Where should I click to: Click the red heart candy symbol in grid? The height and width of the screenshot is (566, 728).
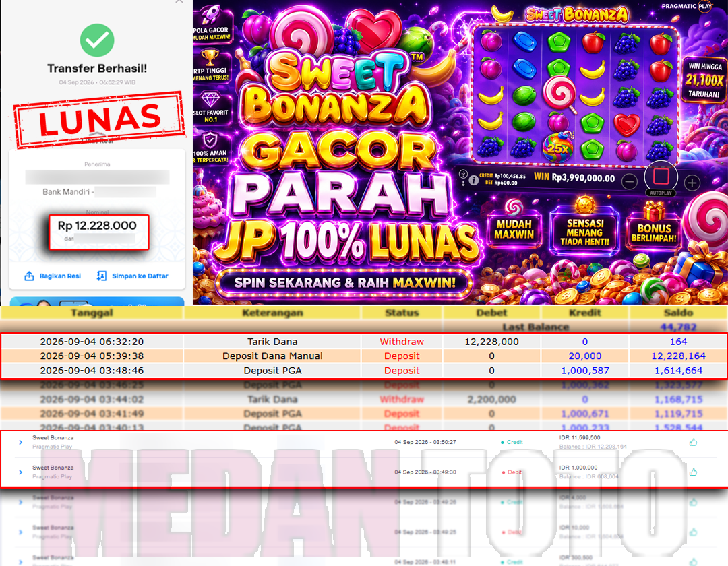(627, 125)
